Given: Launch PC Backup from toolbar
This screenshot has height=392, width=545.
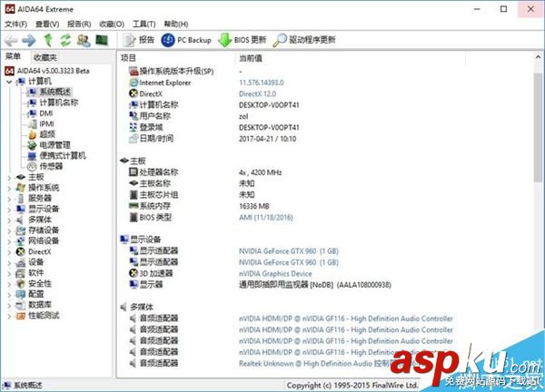Looking at the screenshot, I should coord(186,40).
